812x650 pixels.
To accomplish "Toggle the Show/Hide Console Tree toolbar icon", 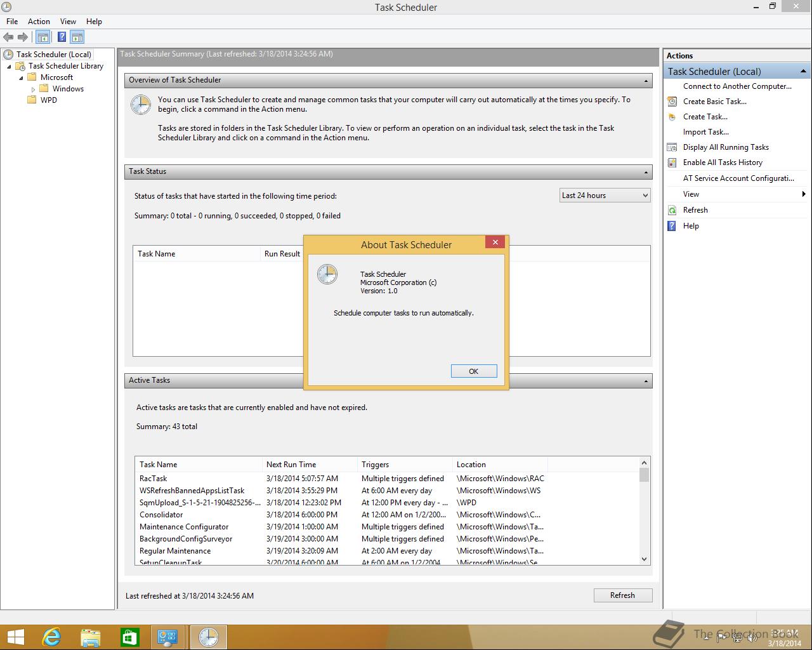I will click(x=43, y=37).
